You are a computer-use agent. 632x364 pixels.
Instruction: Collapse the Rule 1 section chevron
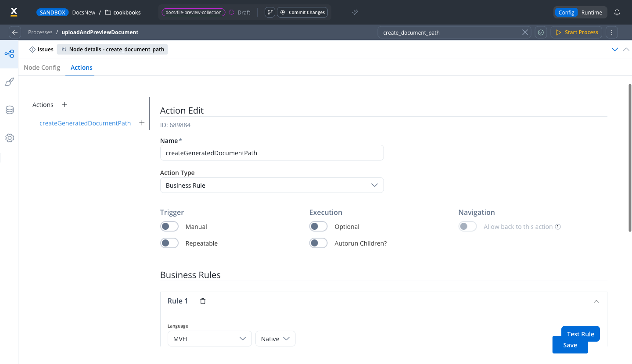click(596, 301)
